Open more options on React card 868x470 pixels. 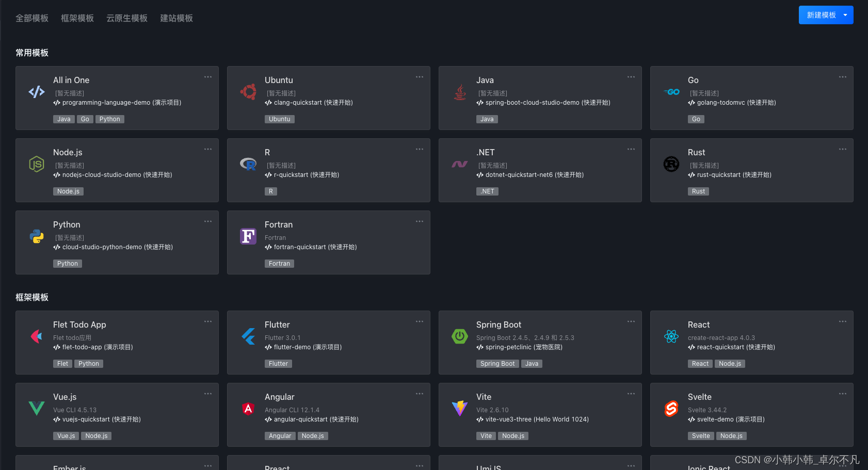click(843, 321)
